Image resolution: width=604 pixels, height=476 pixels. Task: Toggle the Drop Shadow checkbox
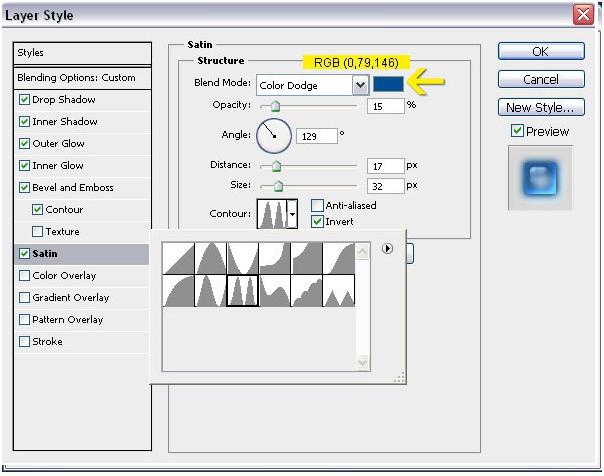pyautogui.click(x=24, y=99)
